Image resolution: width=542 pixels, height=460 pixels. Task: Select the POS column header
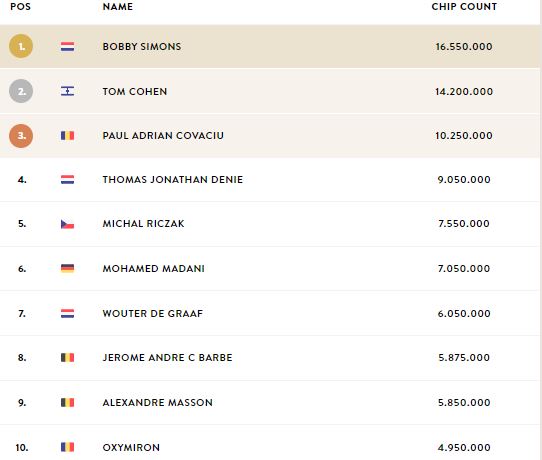pos(20,7)
